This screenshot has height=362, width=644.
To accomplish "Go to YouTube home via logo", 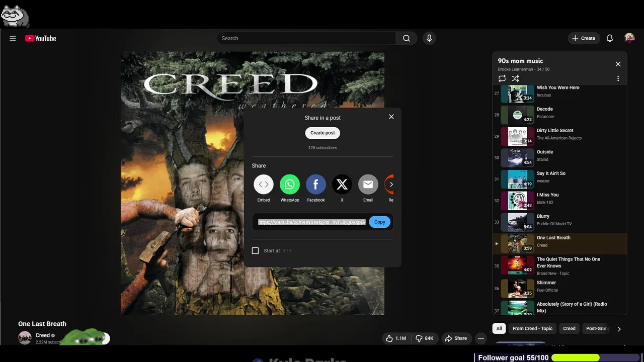I will [40, 38].
